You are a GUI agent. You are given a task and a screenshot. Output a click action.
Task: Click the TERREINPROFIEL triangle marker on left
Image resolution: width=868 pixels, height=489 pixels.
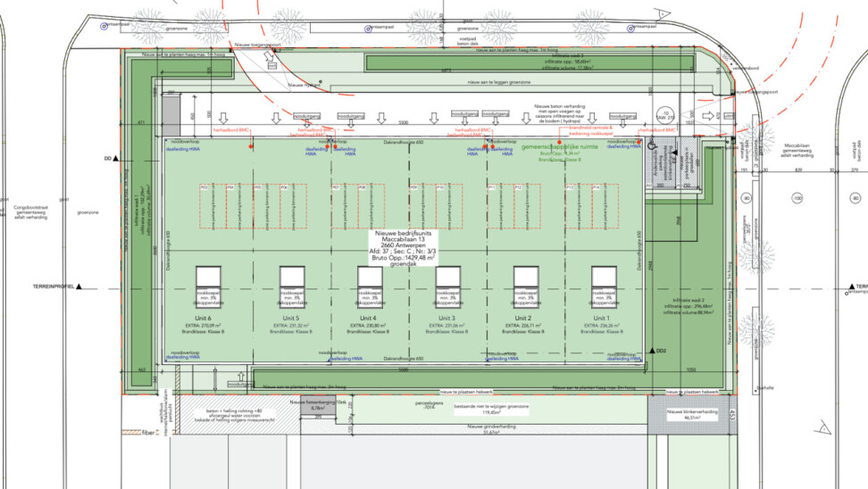[79, 286]
